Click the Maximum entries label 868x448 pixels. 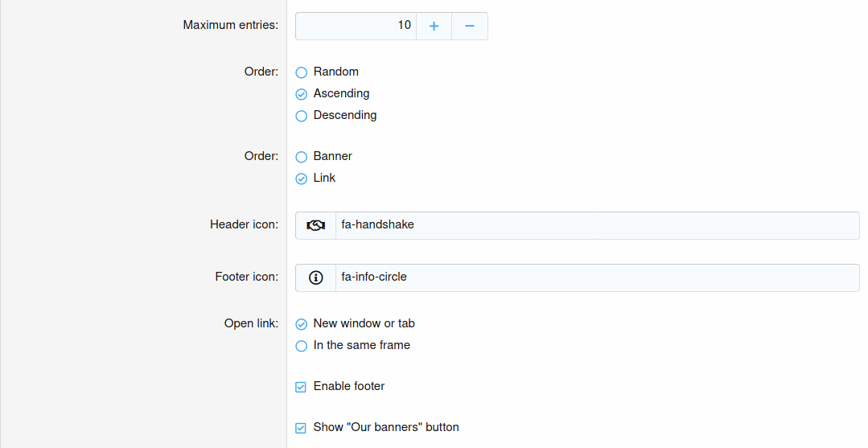point(230,25)
